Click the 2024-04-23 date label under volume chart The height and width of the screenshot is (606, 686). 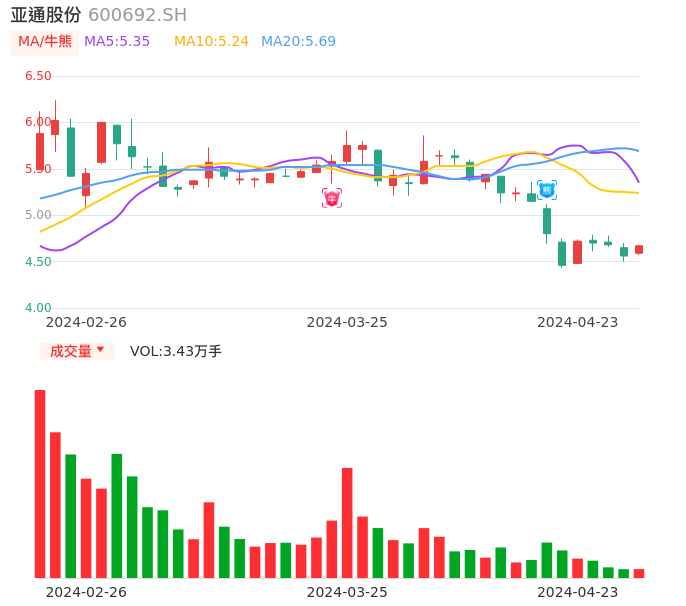[x=578, y=592]
